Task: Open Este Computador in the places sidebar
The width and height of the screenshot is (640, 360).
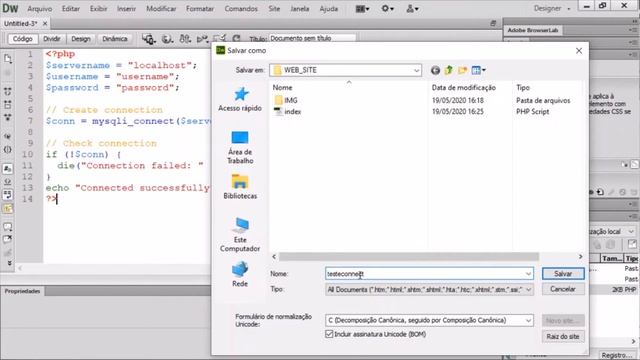Action: tap(240, 235)
